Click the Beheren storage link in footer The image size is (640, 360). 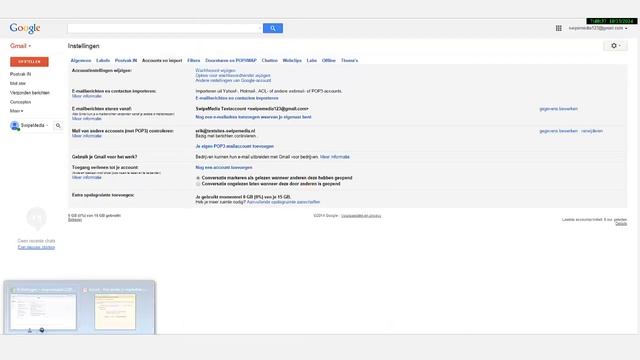[75, 220]
